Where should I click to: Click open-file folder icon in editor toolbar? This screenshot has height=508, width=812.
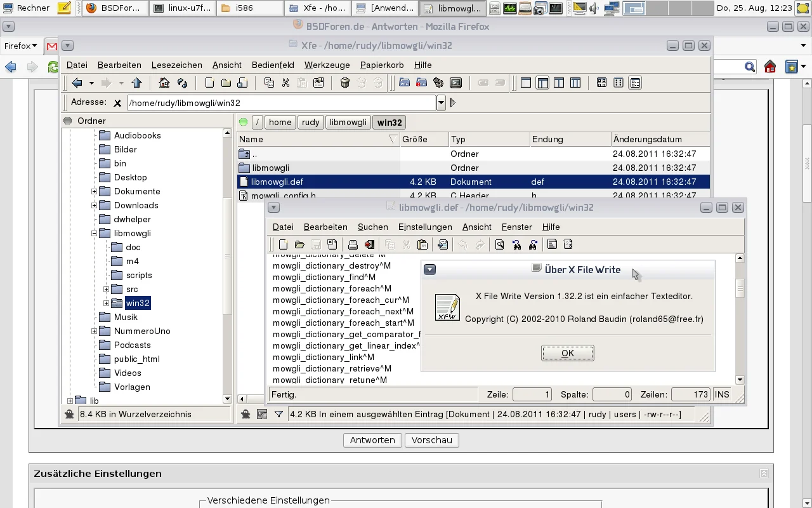tap(299, 244)
